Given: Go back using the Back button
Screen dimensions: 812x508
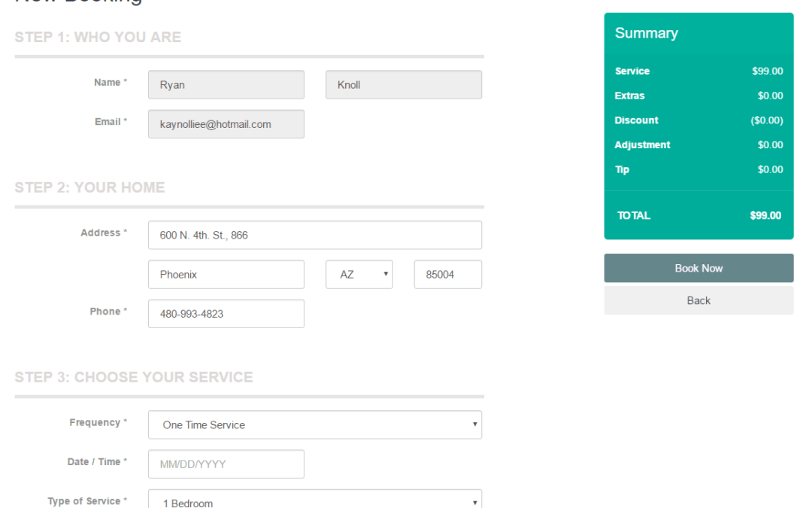Looking at the screenshot, I should tap(698, 300).
